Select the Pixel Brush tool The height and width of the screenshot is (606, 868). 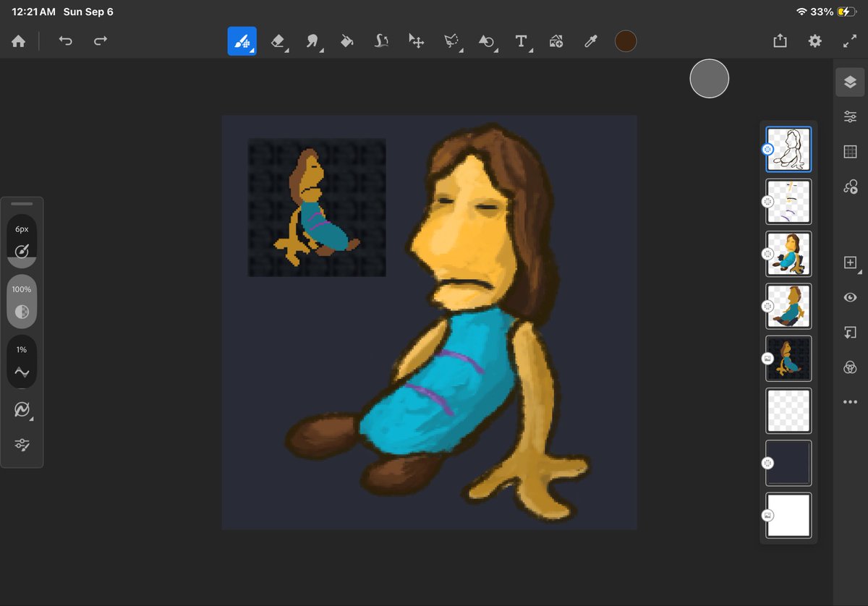(x=242, y=41)
